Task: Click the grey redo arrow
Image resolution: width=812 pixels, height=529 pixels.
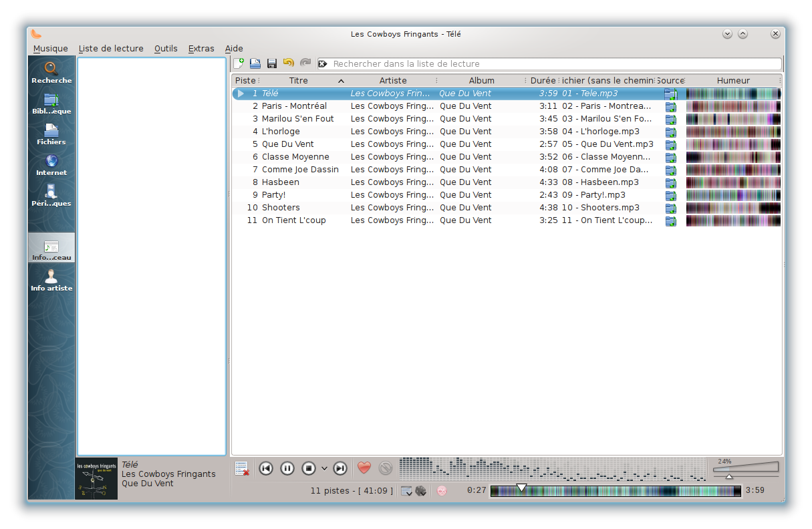Action: (x=305, y=63)
